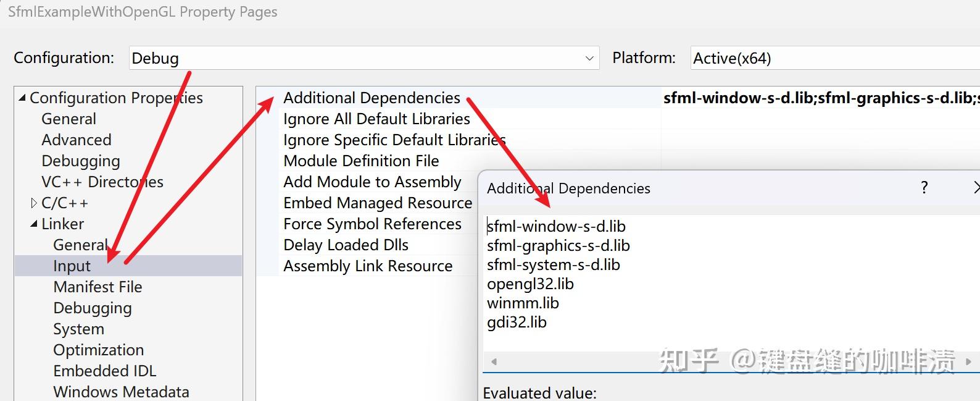Viewport: 980px width, 401px height.
Task: Click the opengl32.lib line in text editor
Action: tap(530, 284)
